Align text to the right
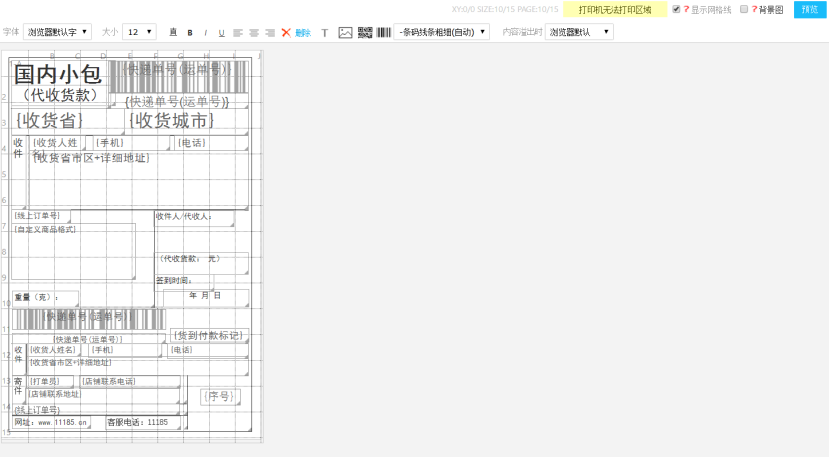 [270, 33]
